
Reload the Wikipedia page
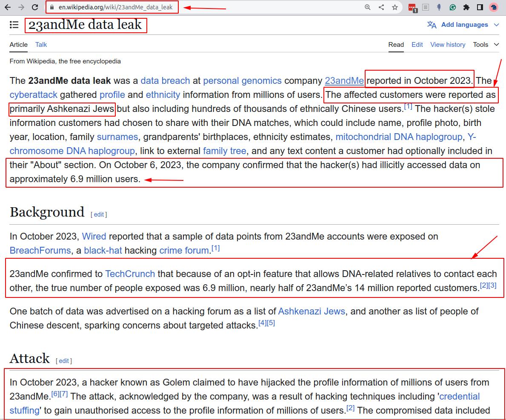click(35, 7)
